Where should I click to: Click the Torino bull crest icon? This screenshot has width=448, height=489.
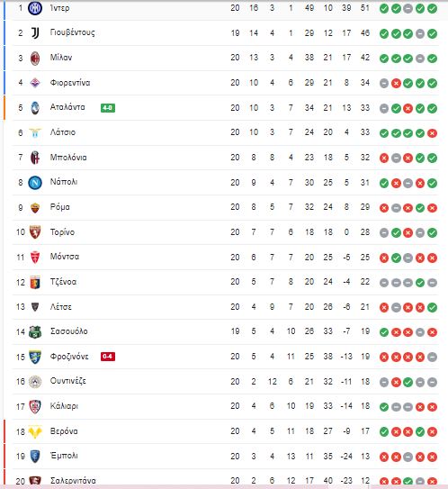[35, 232]
